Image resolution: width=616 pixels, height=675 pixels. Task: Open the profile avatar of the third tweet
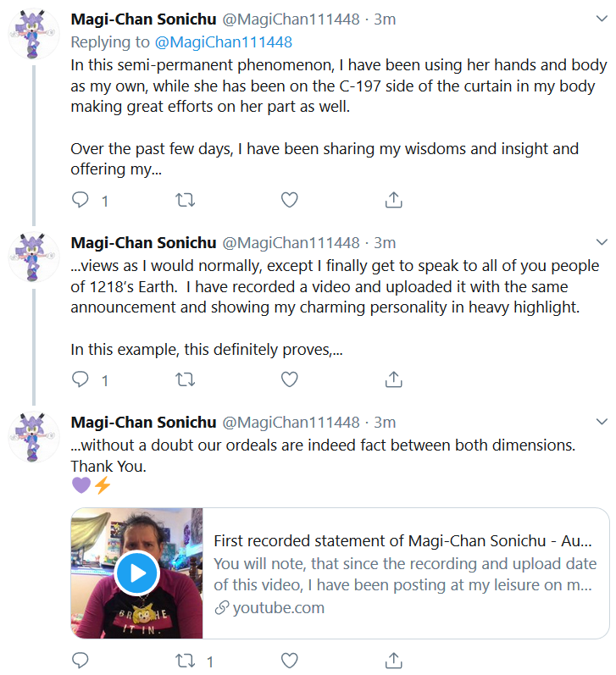pos(34,436)
